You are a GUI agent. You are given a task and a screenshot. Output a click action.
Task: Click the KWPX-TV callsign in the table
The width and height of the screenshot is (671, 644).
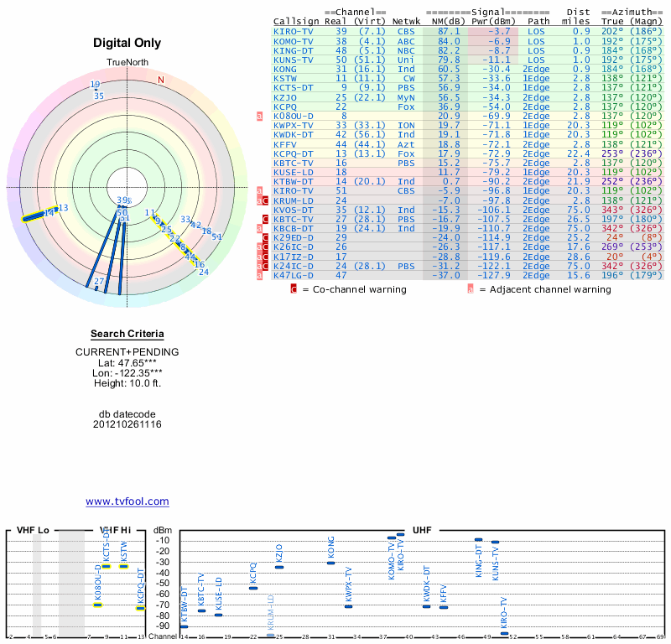click(x=294, y=126)
